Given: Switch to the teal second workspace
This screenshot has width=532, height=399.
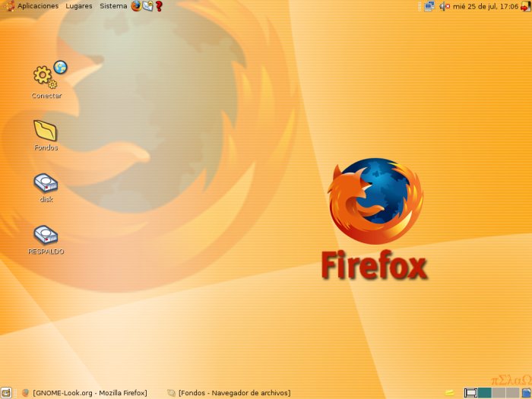Looking at the screenshot, I should (485, 393).
